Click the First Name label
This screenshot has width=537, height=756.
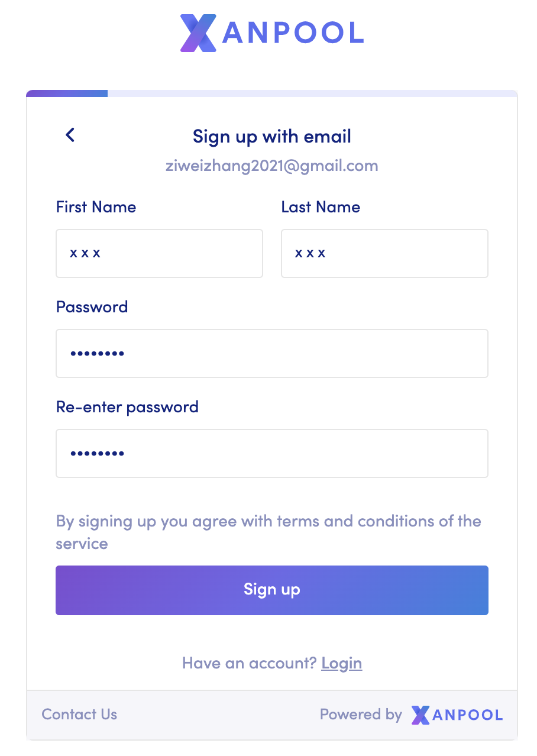click(x=96, y=207)
